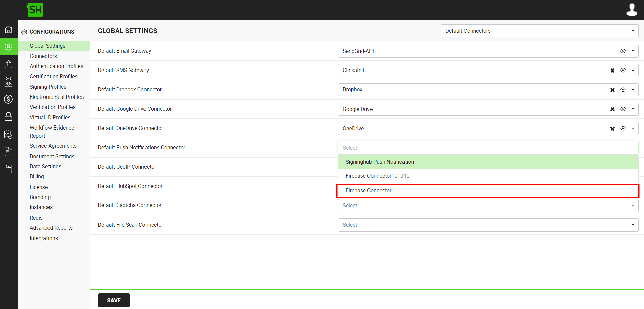
Task: Open Connectors in configurations menu
Action: (43, 56)
